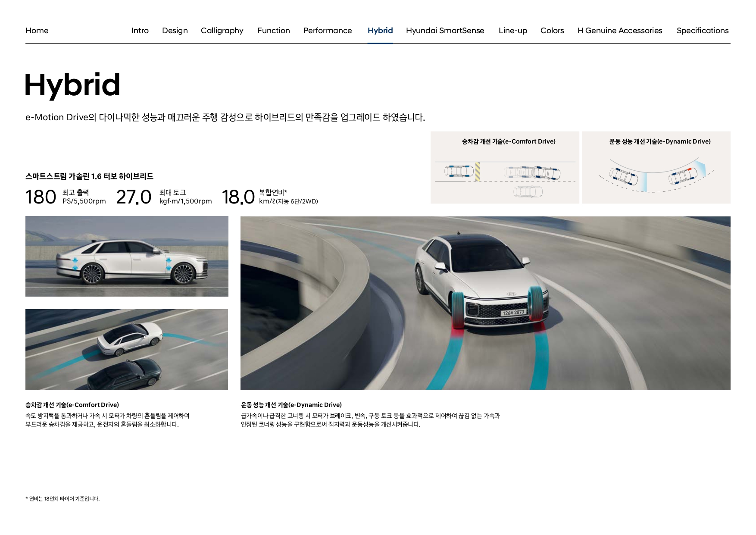Go to the Home page link

click(37, 31)
